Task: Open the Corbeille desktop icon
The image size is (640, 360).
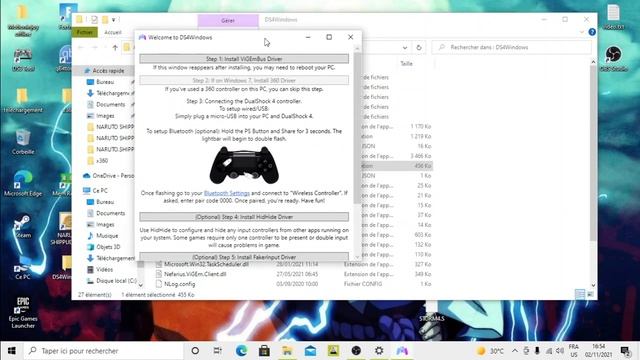Action: [23, 141]
